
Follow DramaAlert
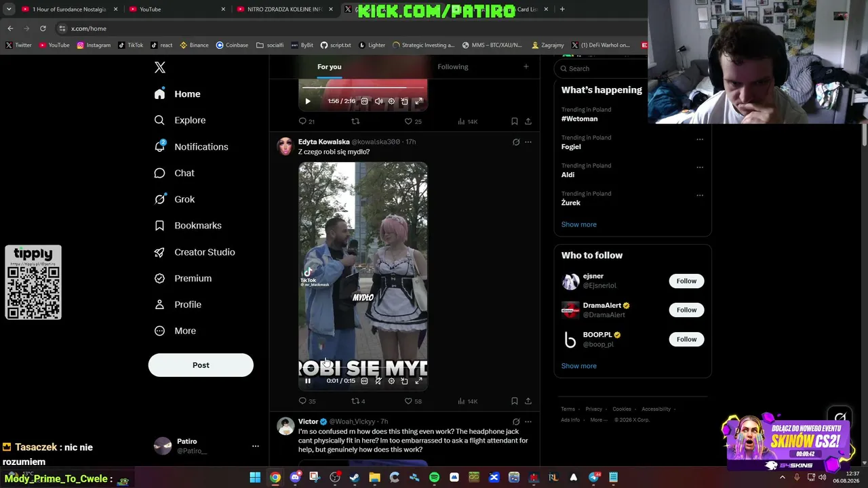click(686, 310)
